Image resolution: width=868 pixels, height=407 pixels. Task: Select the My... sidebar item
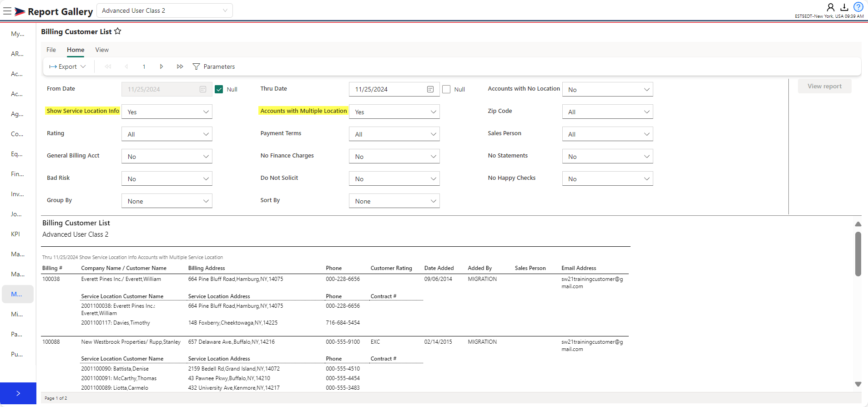point(18,34)
